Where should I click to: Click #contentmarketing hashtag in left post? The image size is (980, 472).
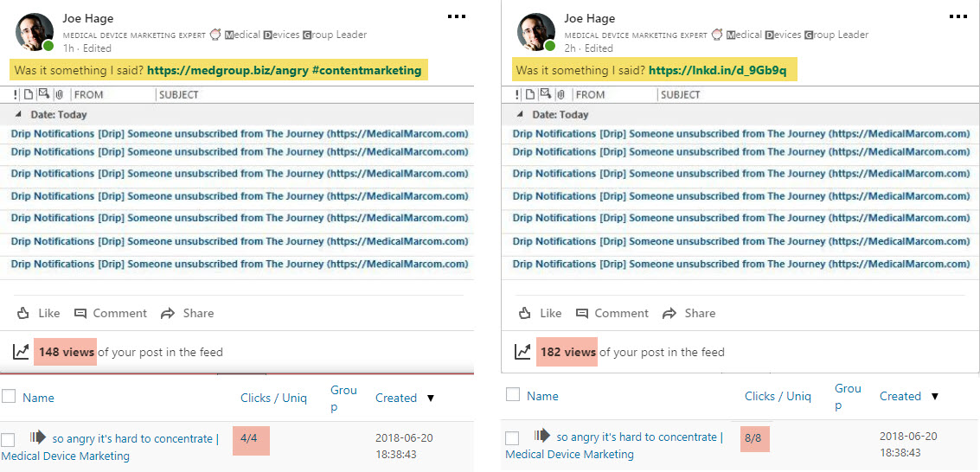[367, 71]
